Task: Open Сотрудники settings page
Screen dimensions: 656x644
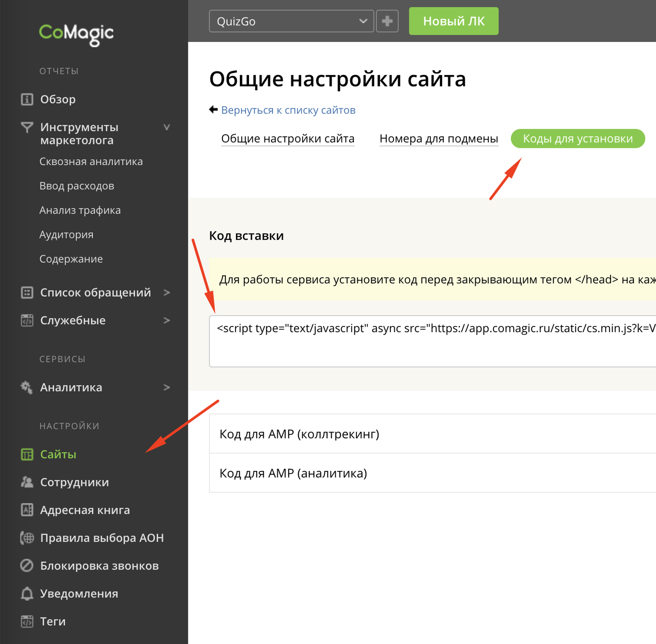Action: (x=74, y=482)
